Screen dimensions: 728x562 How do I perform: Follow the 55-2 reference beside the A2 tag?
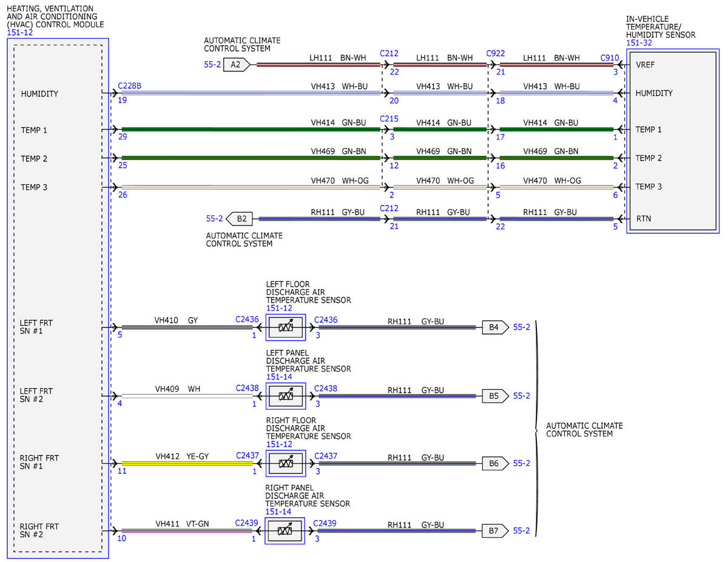(x=212, y=64)
